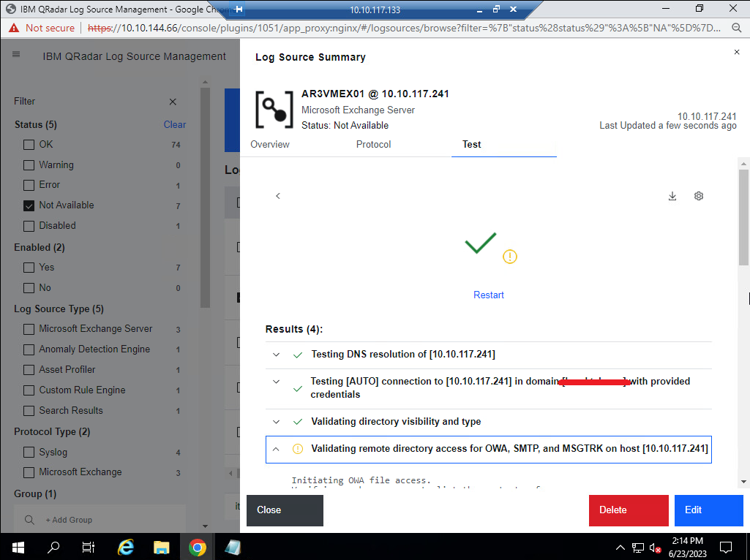750x560 pixels.
Task: Click the log source type icon
Action: [274, 110]
